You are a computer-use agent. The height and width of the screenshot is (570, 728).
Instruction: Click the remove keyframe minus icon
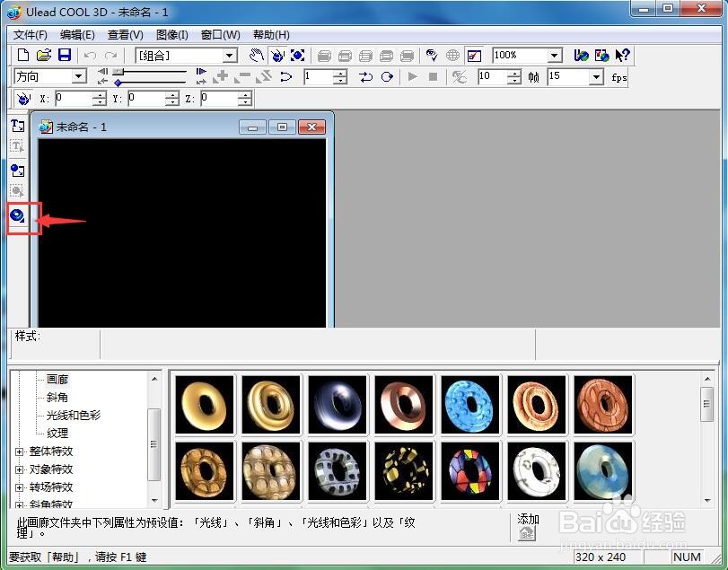242,76
